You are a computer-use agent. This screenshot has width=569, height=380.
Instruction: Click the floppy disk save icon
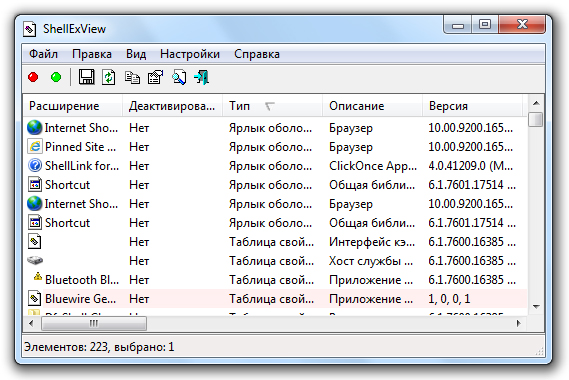(86, 77)
